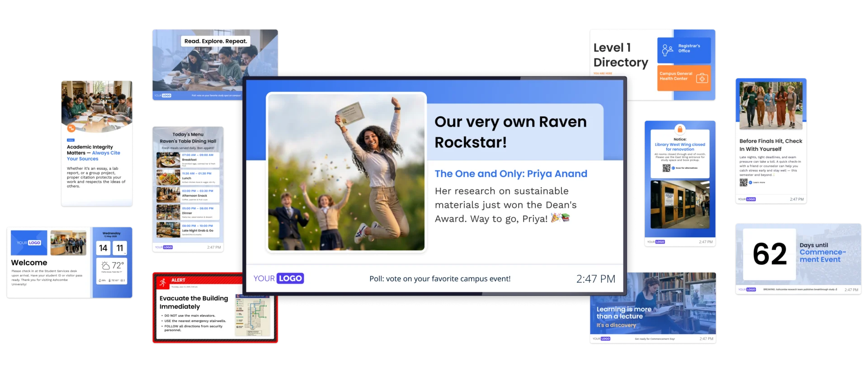
Task: Click the cloud weather icon beside 72°
Action: pyautogui.click(x=106, y=265)
